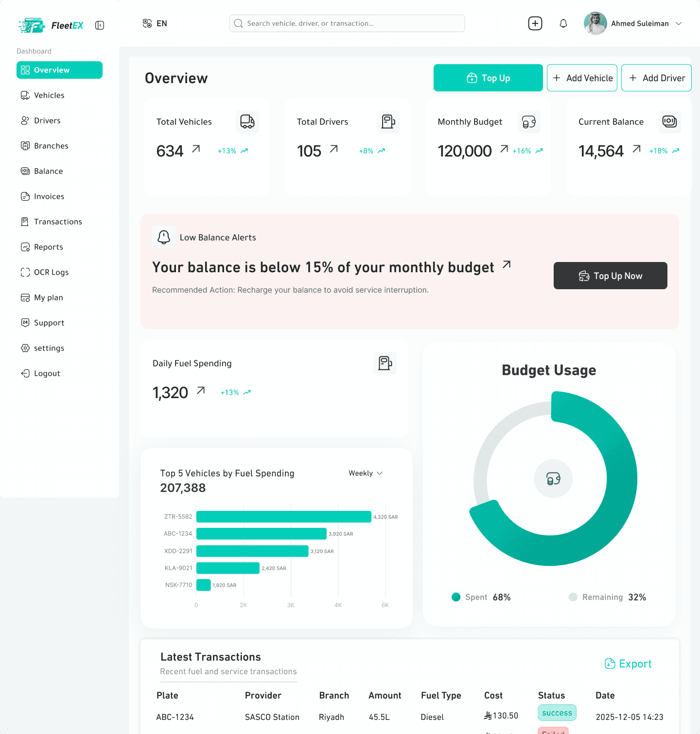Click Add Vehicle button
700x734 pixels.
tap(582, 78)
